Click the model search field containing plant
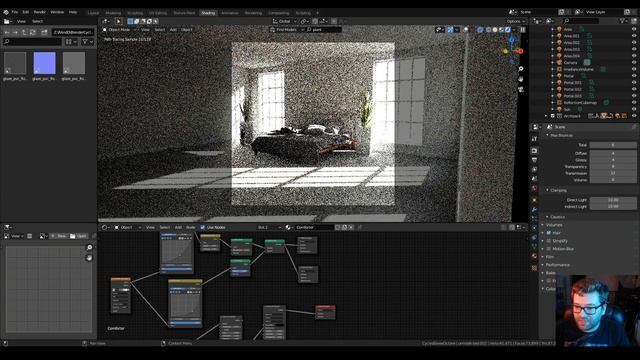The width and height of the screenshot is (640, 360). click(323, 30)
